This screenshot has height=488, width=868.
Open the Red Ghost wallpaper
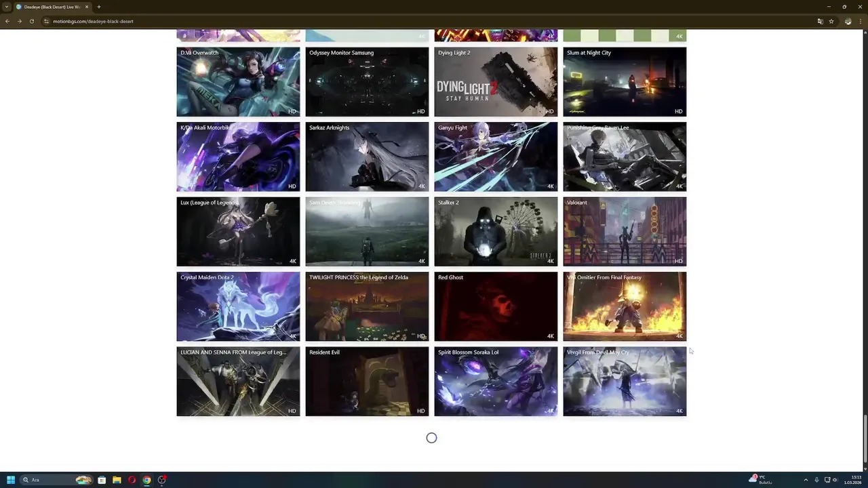click(x=496, y=306)
